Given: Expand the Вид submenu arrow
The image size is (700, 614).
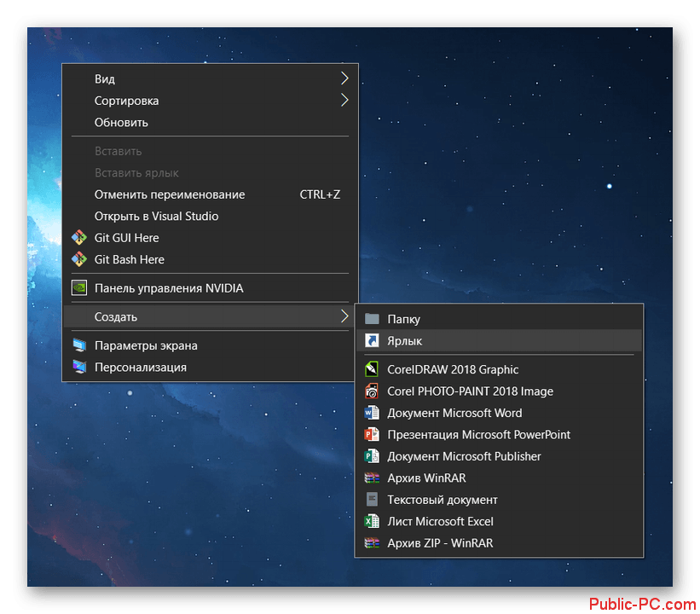Looking at the screenshot, I should 344,78.
